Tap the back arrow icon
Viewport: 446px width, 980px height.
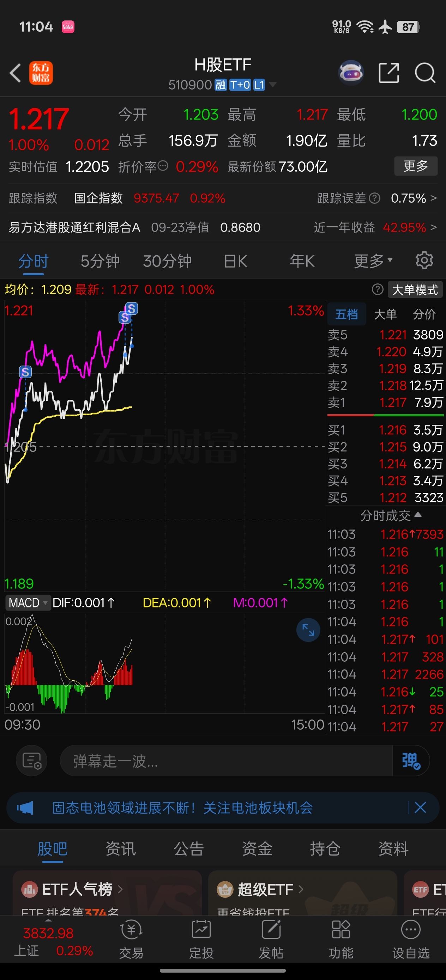point(15,73)
